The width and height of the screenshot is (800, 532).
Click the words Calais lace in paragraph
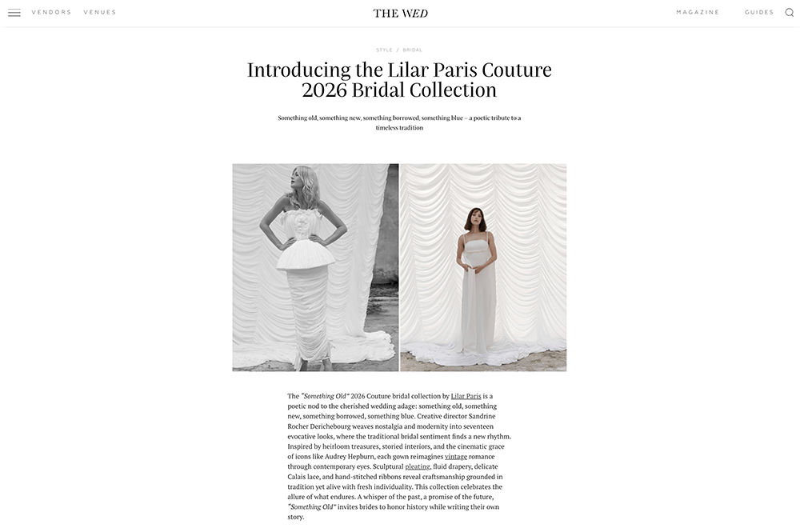click(x=303, y=477)
